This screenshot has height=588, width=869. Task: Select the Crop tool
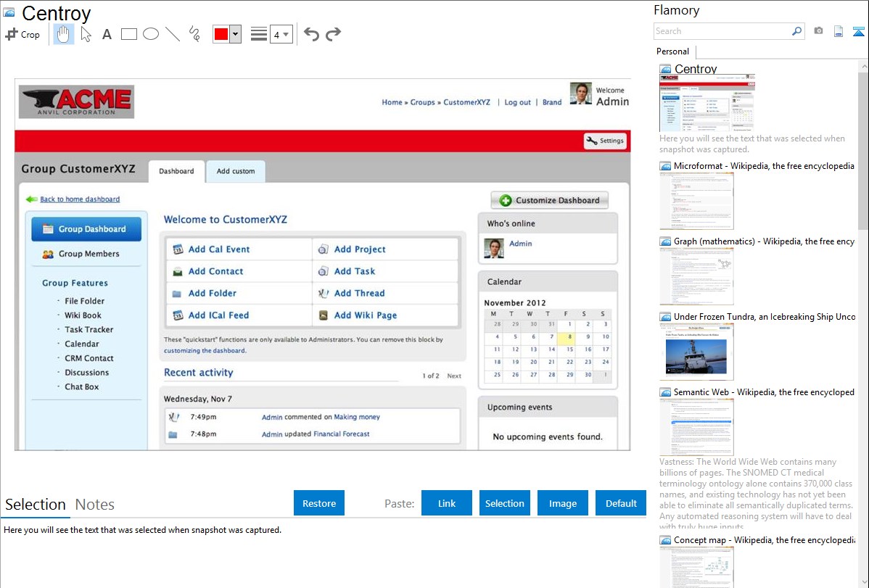[22, 34]
